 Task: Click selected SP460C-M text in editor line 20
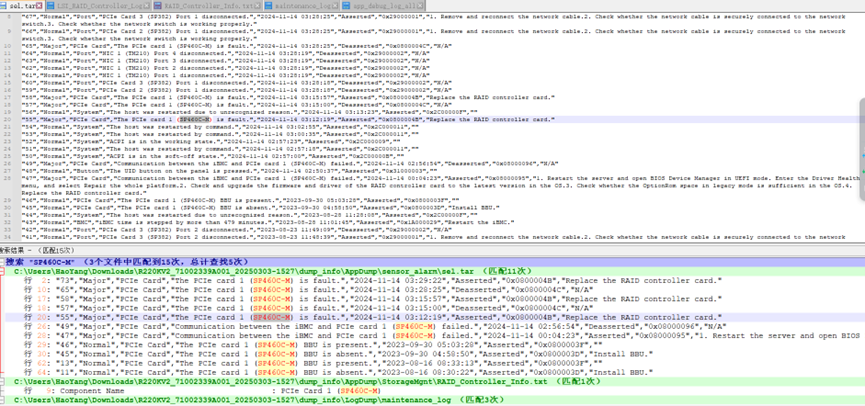click(x=195, y=119)
